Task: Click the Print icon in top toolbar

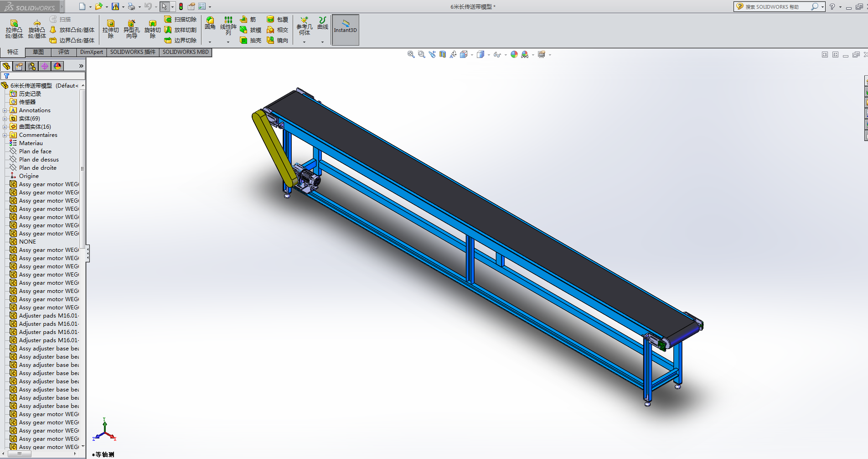Action: [131, 6]
